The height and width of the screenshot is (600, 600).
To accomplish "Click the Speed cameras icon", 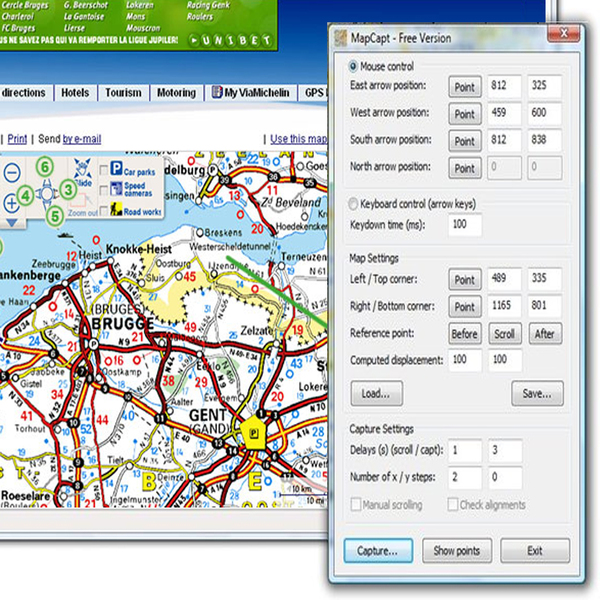I will [x=116, y=189].
